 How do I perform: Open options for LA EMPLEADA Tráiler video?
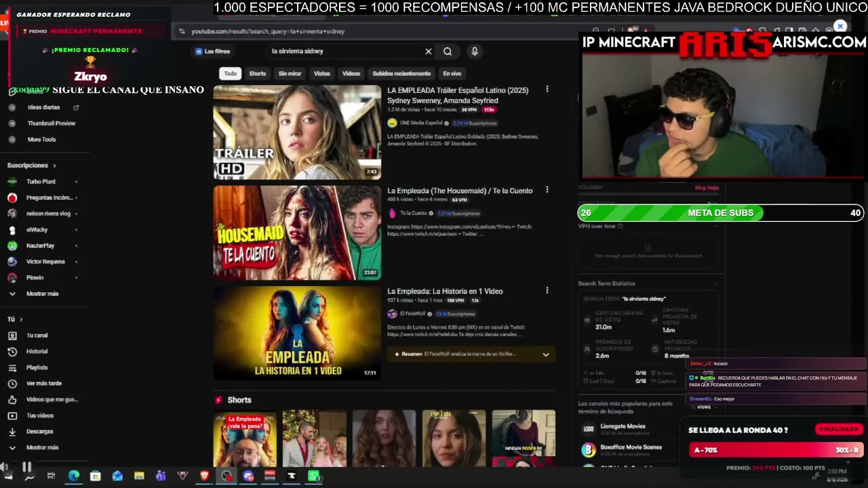[x=547, y=89]
